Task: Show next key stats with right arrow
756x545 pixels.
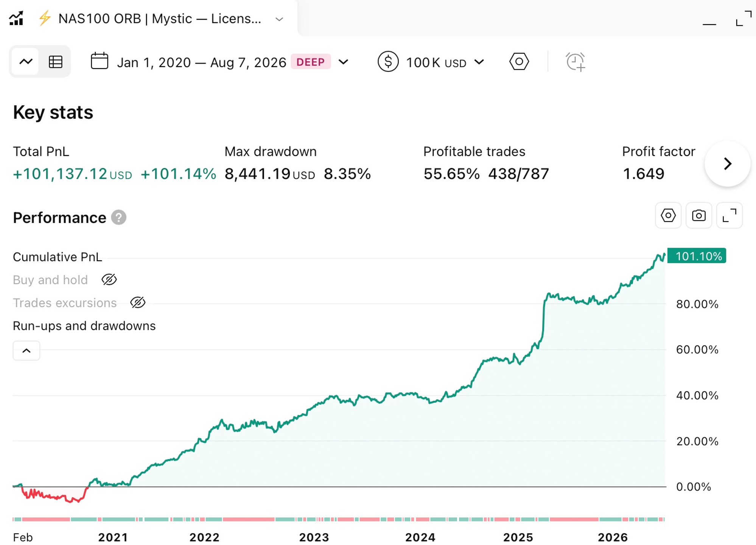Action: (x=727, y=164)
